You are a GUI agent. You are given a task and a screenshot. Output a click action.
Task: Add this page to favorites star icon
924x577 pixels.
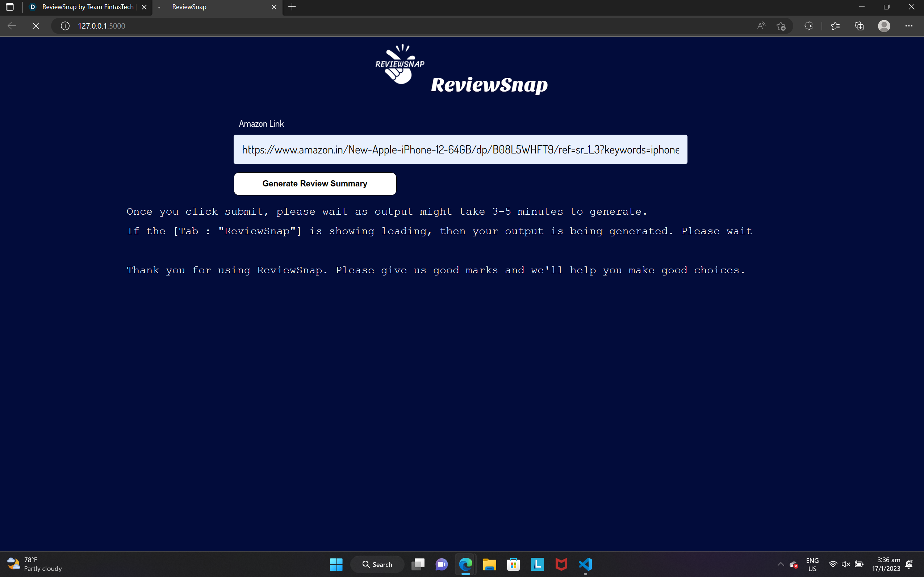pyautogui.click(x=781, y=26)
